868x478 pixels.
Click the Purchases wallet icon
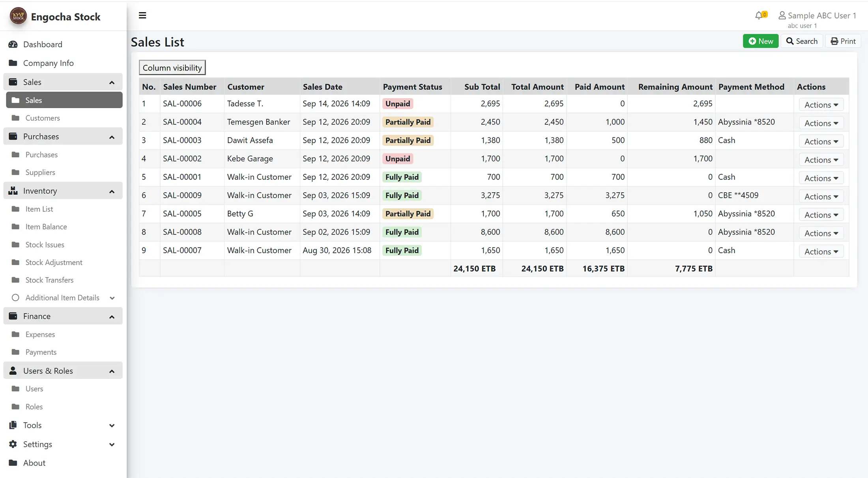point(13,136)
